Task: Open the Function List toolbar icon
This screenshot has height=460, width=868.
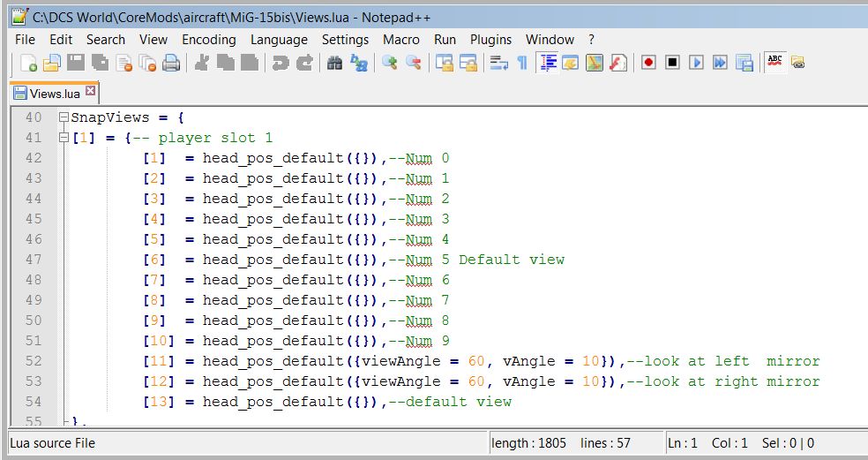Action: pyautogui.click(x=617, y=63)
